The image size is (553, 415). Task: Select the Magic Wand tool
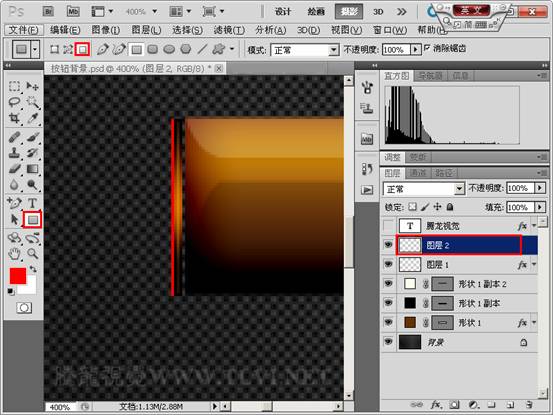(x=32, y=102)
